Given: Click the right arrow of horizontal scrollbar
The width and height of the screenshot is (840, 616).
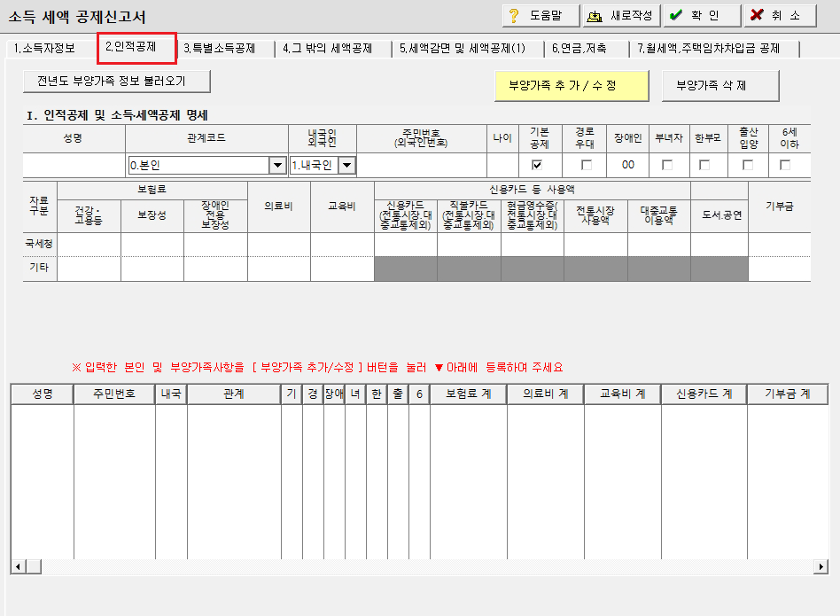Looking at the screenshot, I should coord(821,566).
